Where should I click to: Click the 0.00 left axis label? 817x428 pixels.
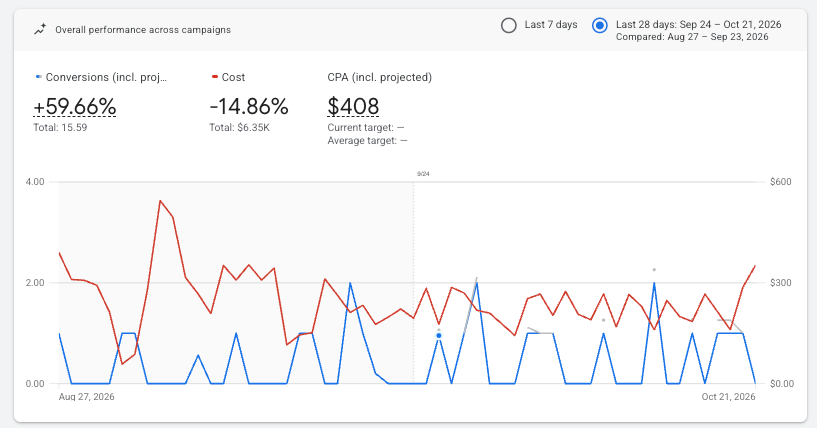(35, 384)
